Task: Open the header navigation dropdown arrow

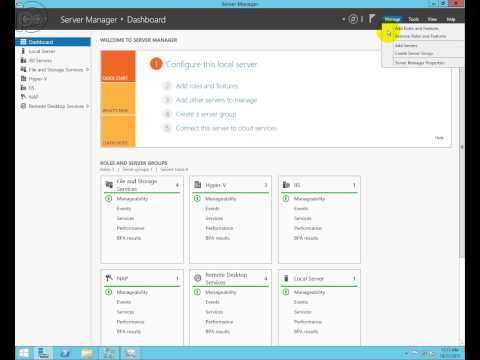Action: pos(343,19)
